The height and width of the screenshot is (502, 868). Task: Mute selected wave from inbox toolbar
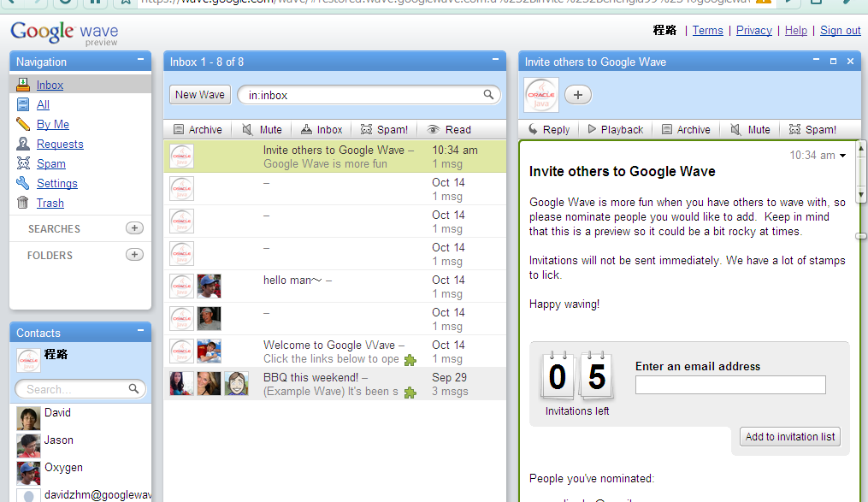pyautogui.click(x=262, y=129)
